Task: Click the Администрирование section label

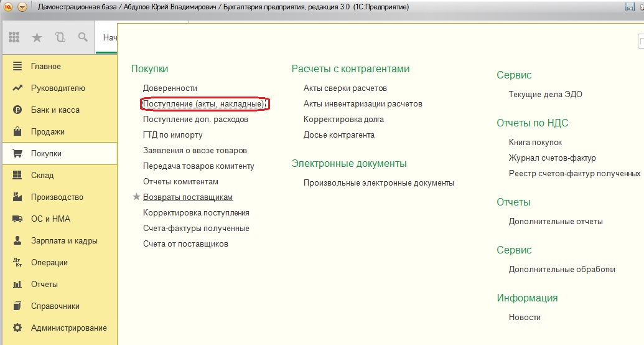Action: click(x=68, y=328)
